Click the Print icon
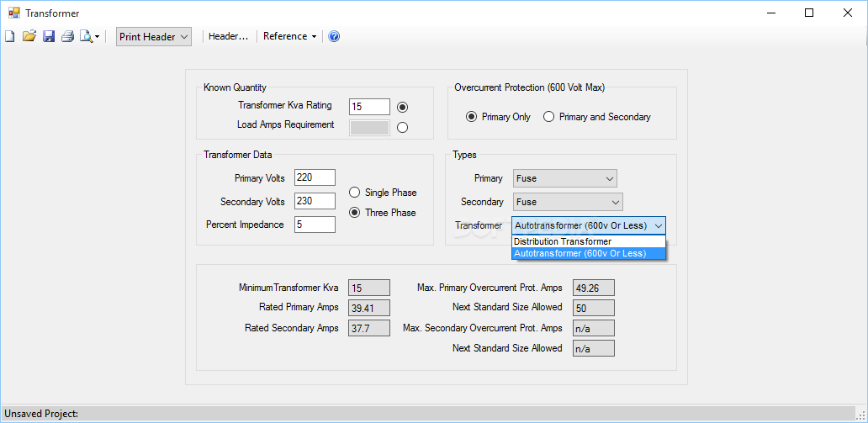This screenshot has height=423, width=868. 67,36
